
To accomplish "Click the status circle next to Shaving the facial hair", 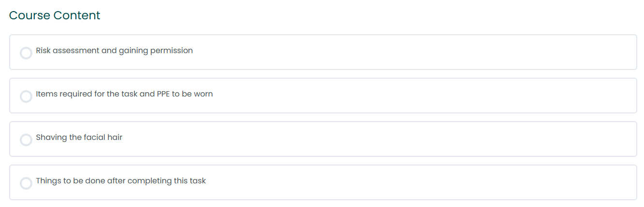I will (x=26, y=140).
